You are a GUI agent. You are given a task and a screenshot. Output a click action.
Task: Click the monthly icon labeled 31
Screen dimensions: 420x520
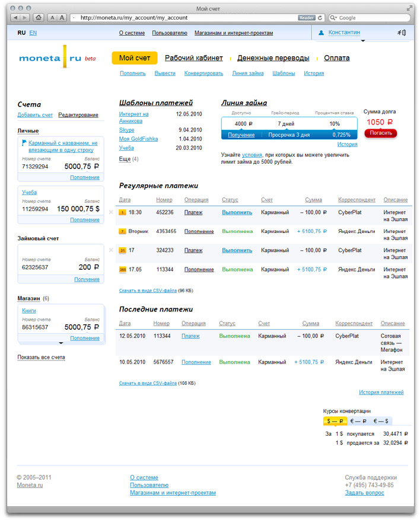[x=123, y=251]
